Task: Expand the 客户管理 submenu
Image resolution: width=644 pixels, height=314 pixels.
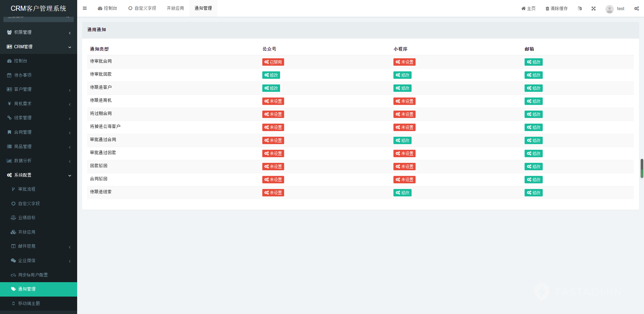Action: (x=38, y=89)
